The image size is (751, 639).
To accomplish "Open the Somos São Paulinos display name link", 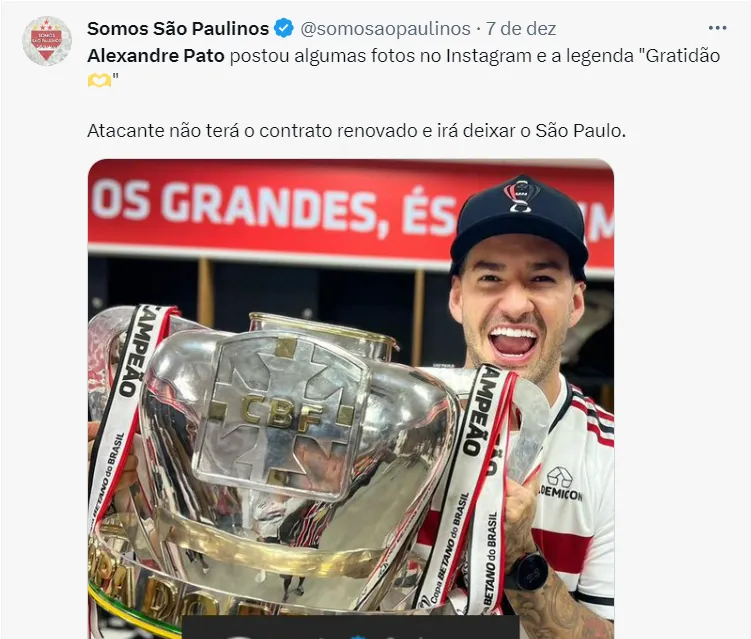I will coord(178,29).
